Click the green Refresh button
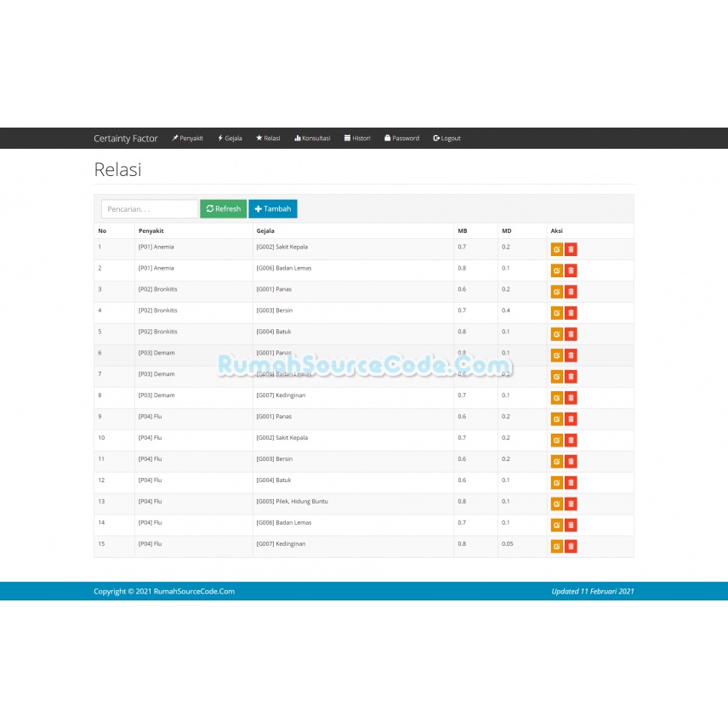Screen dimensions: 728x728 pyautogui.click(x=224, y=209)
